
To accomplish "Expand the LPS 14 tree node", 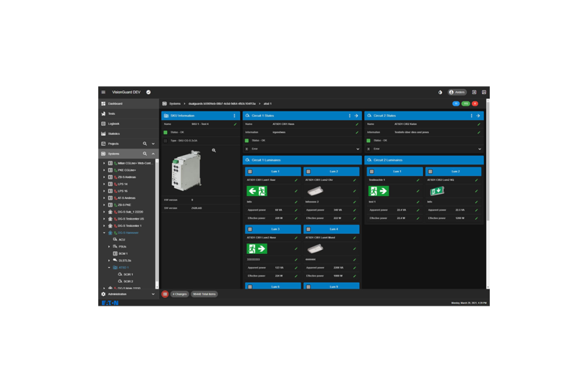I will tap(104, 184).
